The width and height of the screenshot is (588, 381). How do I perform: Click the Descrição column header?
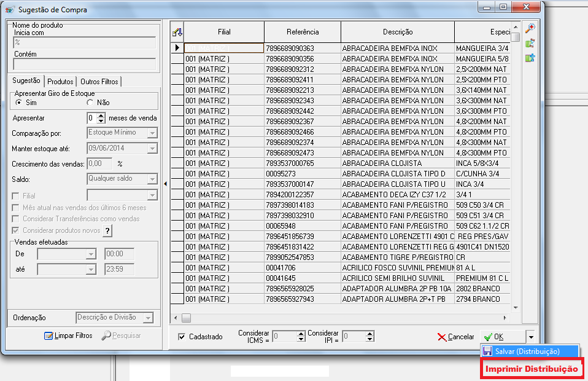[398, 32]
